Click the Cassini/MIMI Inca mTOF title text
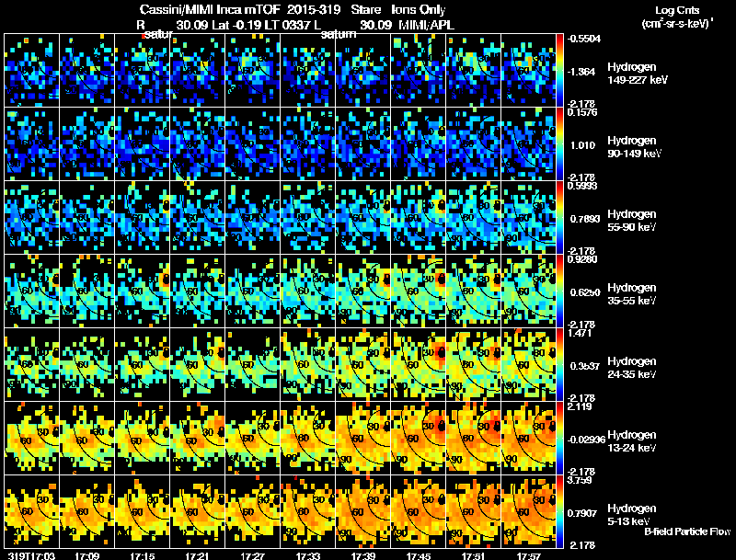This screenshot has width=736, height=560. coord(210,10)
